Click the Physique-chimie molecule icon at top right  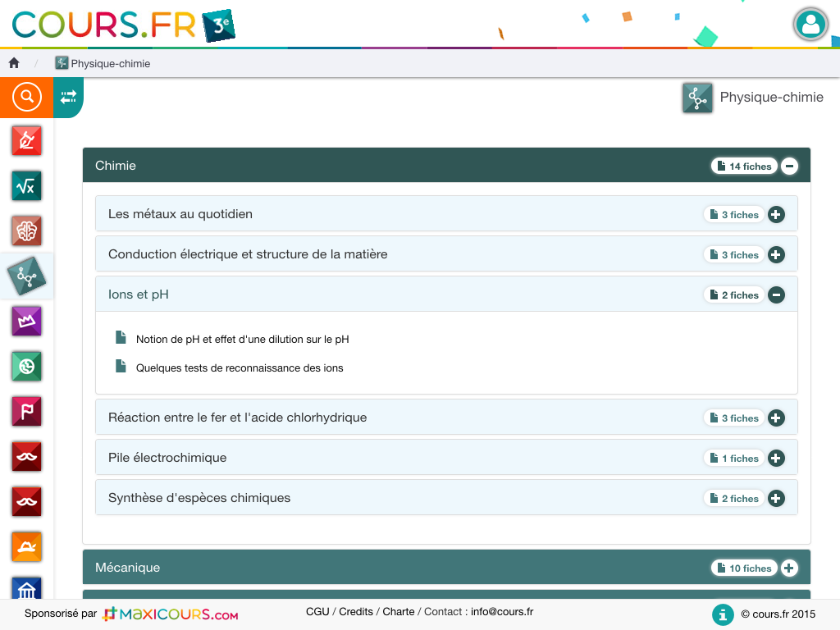pos(697,98)
